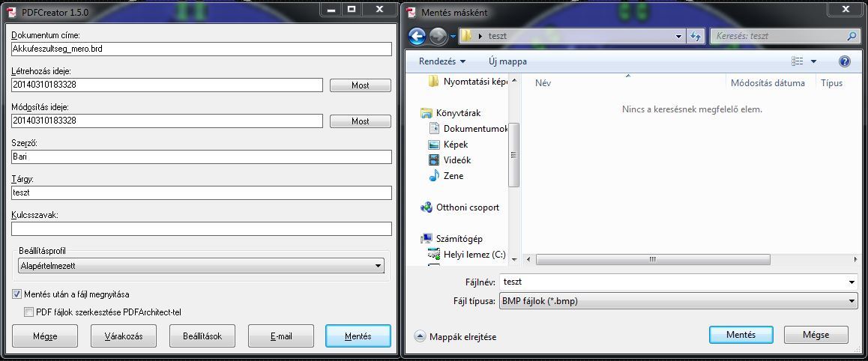Click the Várakozás button
Screen dimensions: 868x361
124,336
